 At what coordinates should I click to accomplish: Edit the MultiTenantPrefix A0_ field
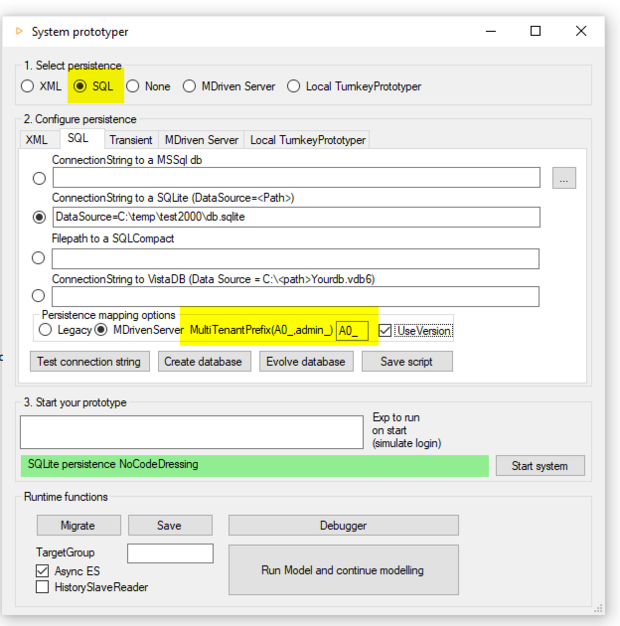coord(352,331)
